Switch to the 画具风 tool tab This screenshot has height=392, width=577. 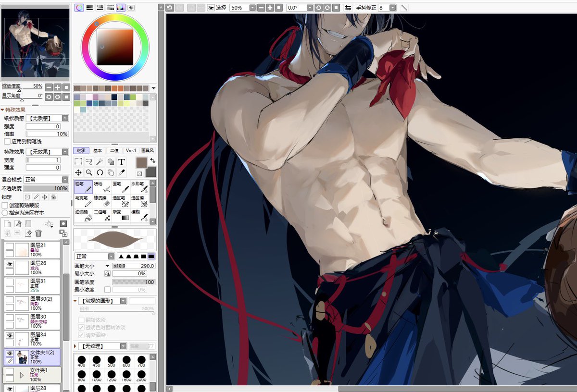tap(148, 150)
